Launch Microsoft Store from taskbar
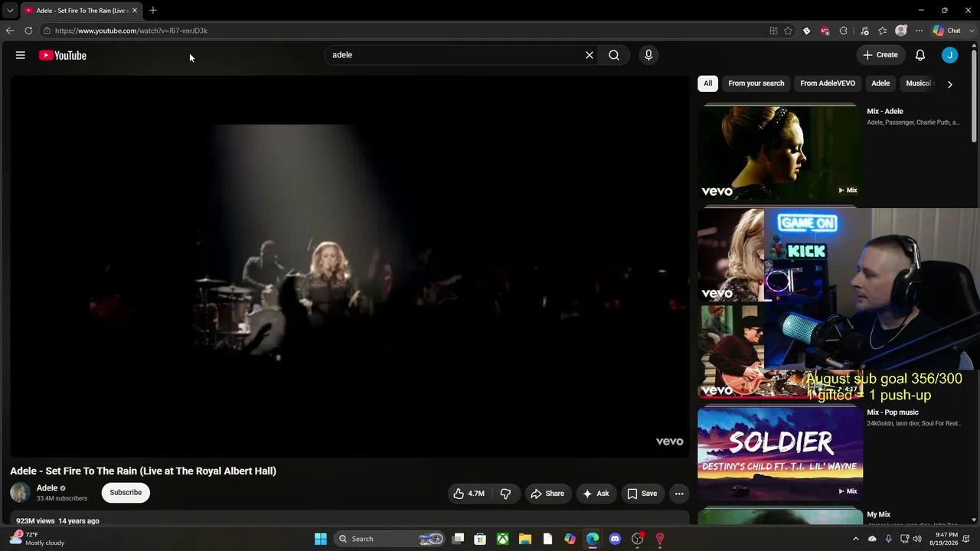The image size is (980, 551). coord(480,539)
